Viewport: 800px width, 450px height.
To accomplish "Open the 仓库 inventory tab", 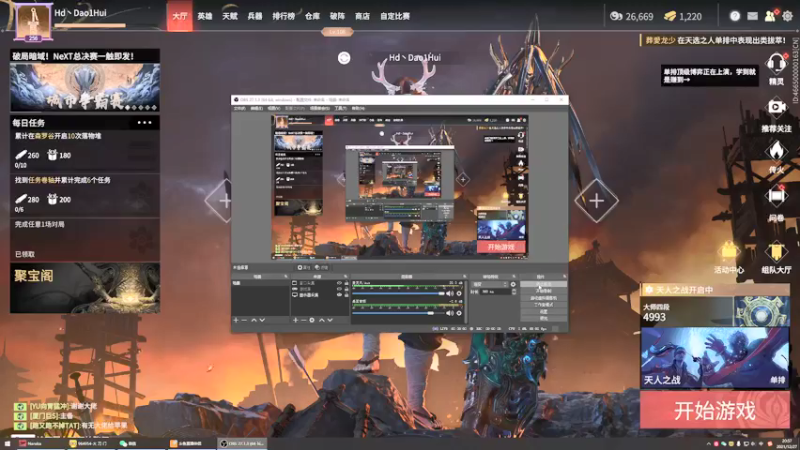I will 312,16.
